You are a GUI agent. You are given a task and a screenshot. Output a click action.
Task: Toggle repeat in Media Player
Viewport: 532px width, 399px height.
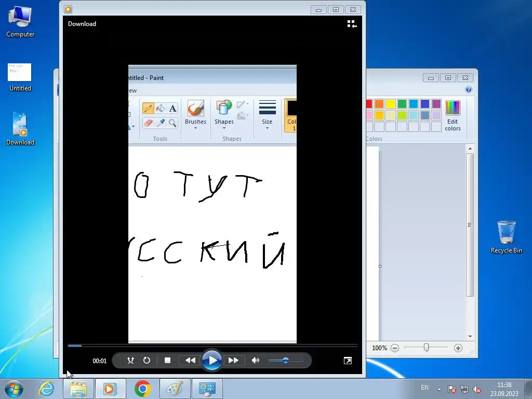click(x=147, y=361)
